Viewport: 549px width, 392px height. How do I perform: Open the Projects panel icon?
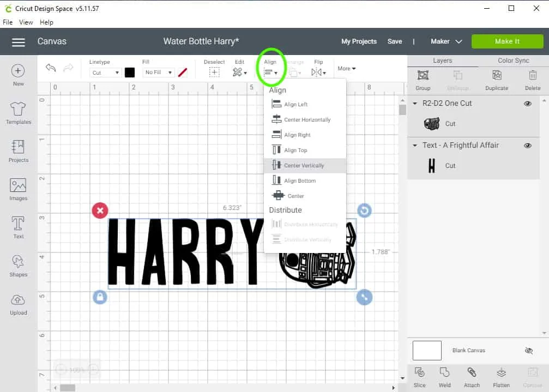click(x=18, y=147)
